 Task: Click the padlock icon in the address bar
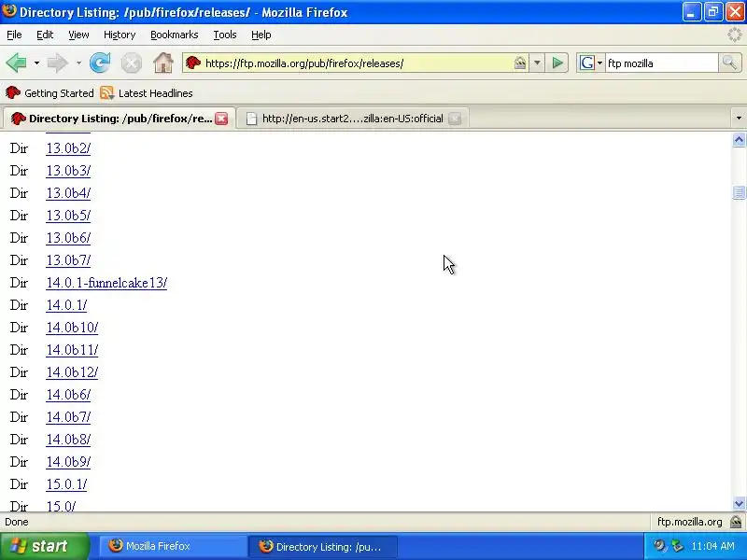(520, 63)
